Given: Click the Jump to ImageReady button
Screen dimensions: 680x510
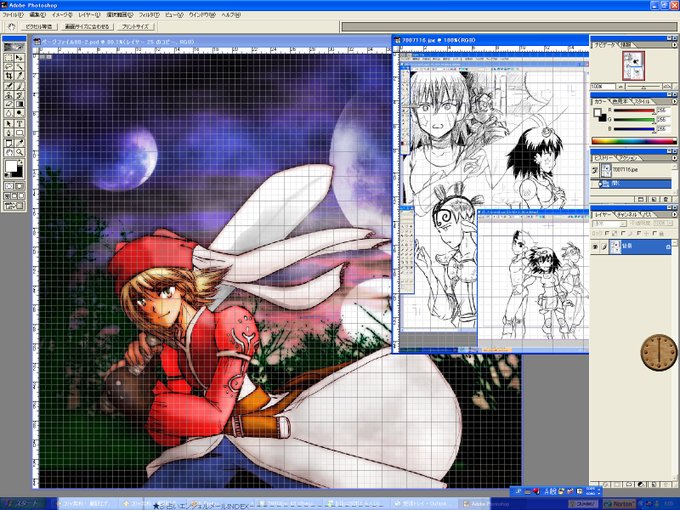Looking at the screenshot, I should (14, 206).
